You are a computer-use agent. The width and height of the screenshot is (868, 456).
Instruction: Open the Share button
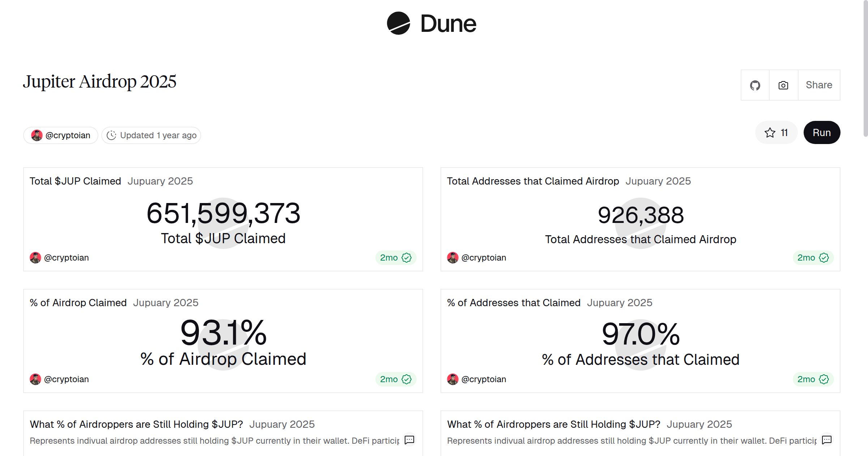(819, 85)
